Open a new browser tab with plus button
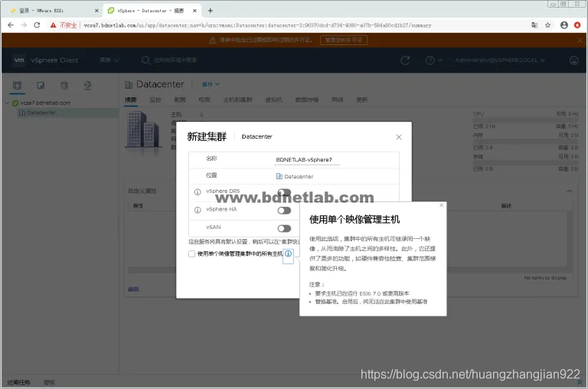The image size is (588, 389). tap(211, 11)
